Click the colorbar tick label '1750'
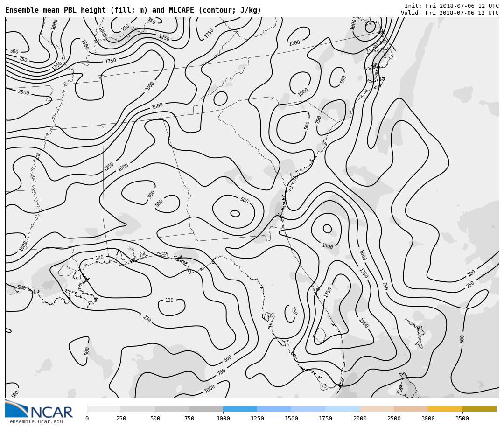 [326, 418]
